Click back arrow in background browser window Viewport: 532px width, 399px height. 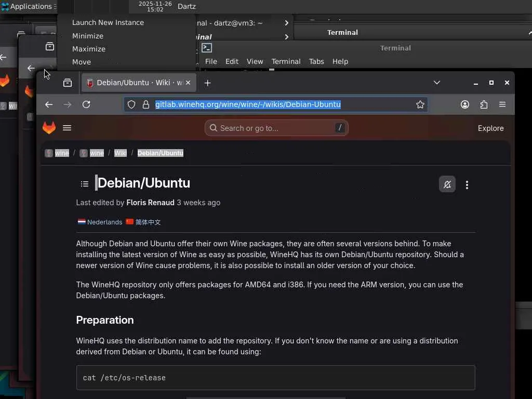pos(31,68)
